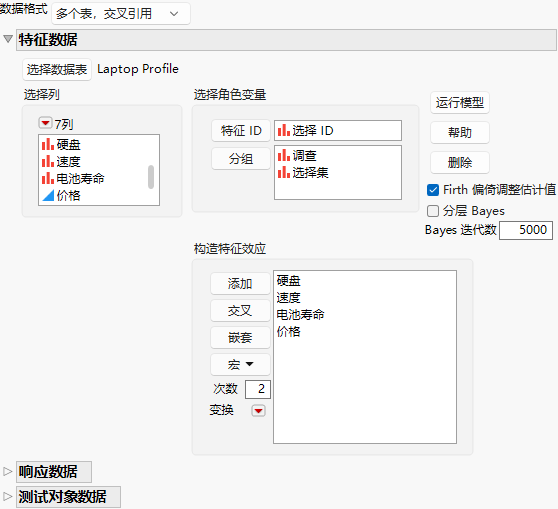This screenshot has width=558, height=509.
Task: Open the red triangle menu beside 7列
Action: [x=45, y=123]
